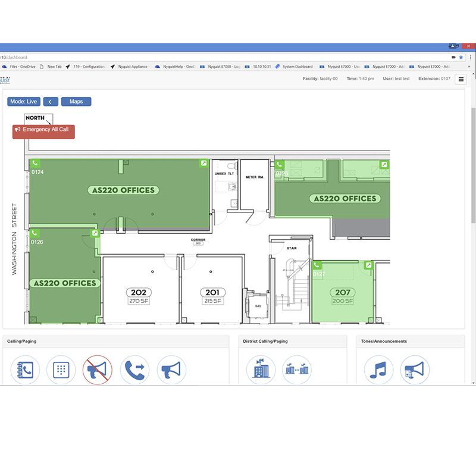Open Nyquist E7000 - Use bookmark
The width and height of the screenshot is (476, 476).
pos(340,67)
